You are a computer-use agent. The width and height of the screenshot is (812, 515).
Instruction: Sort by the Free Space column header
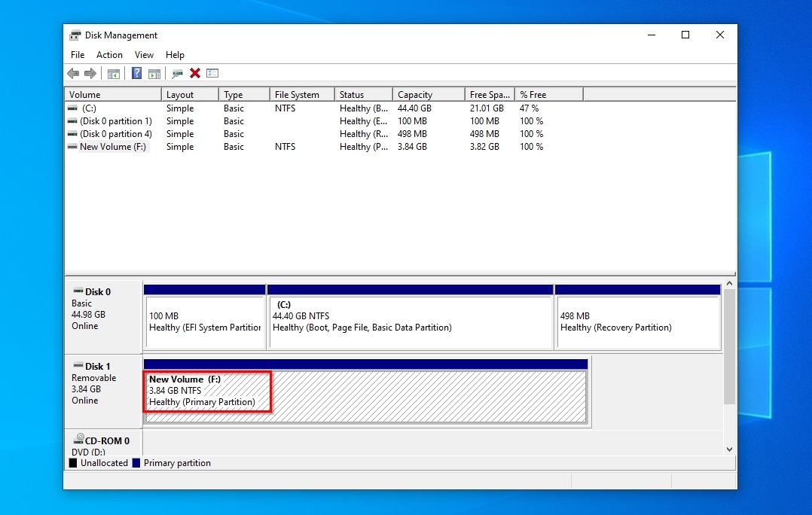click(490, 95)
